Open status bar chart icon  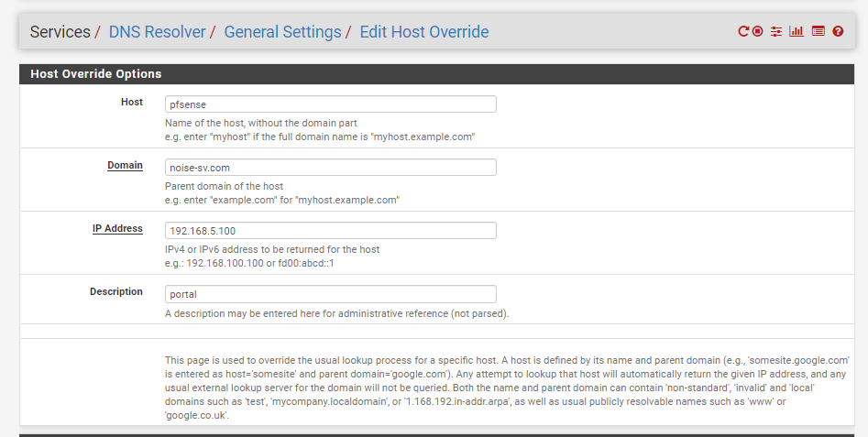[797, 31]
